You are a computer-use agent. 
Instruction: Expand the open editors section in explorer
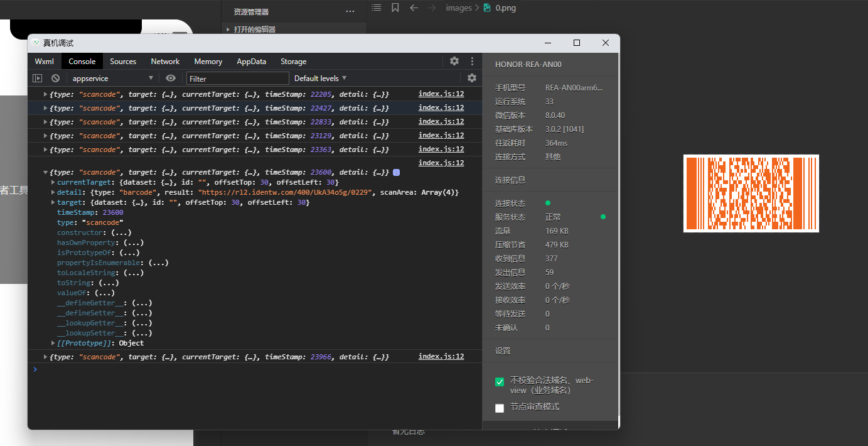(227, 30)
